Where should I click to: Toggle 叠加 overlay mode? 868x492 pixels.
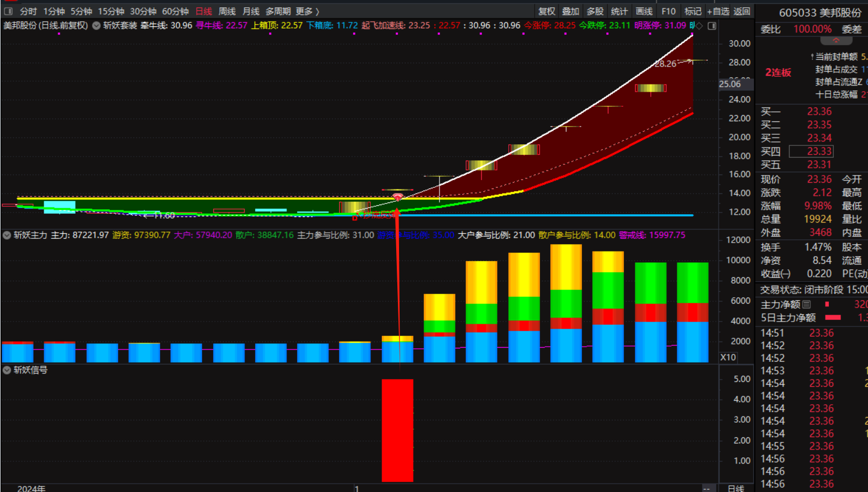[570, 11]
